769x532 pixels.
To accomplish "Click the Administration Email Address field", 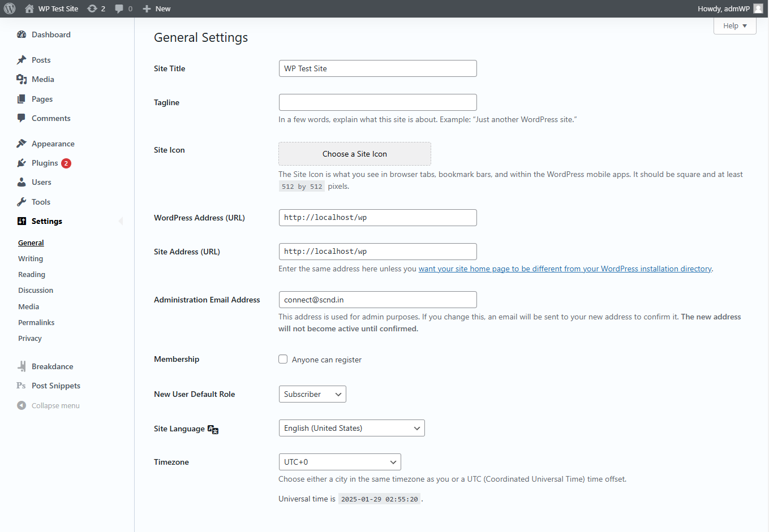I will [378, 300].
